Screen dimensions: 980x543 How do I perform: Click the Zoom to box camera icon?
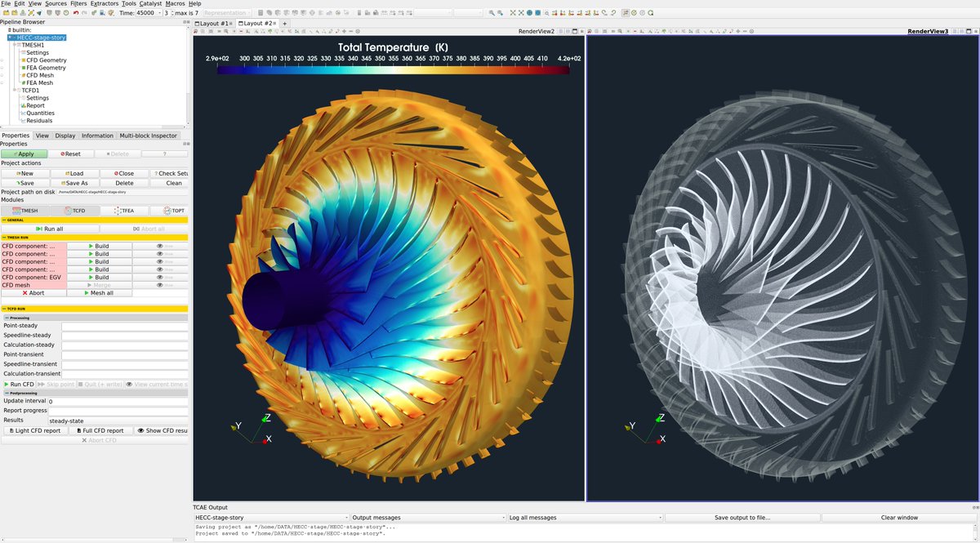pos(546,14)
